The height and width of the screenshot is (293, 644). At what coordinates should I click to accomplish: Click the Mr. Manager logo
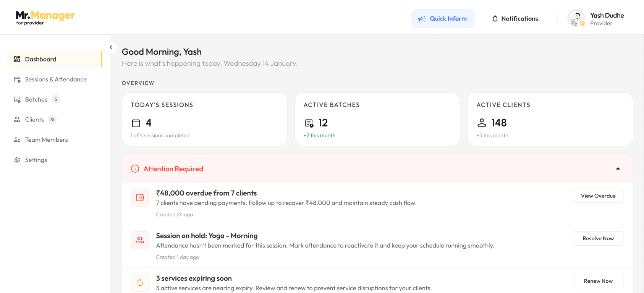coord(45,18)
